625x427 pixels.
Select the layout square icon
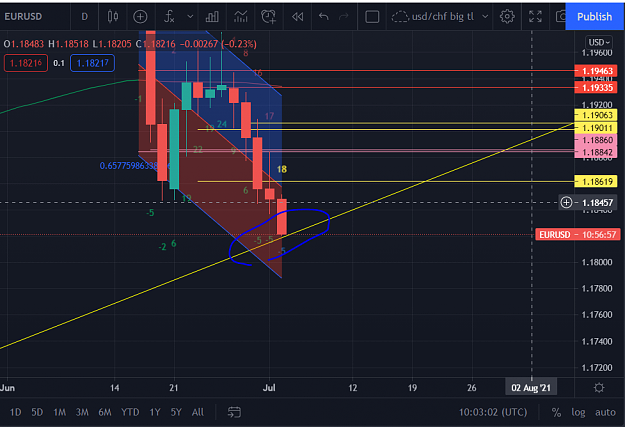point(372,17)
